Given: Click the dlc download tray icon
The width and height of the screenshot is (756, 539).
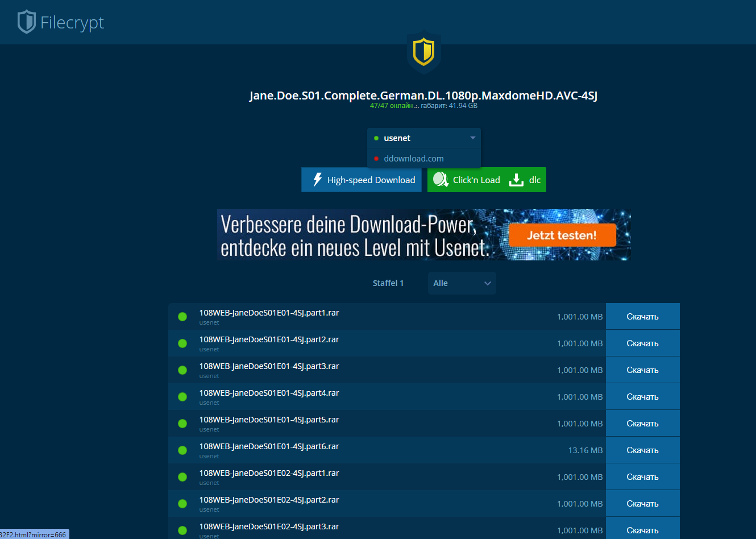Looking at the screenshot, I should (x=516, y=180).
